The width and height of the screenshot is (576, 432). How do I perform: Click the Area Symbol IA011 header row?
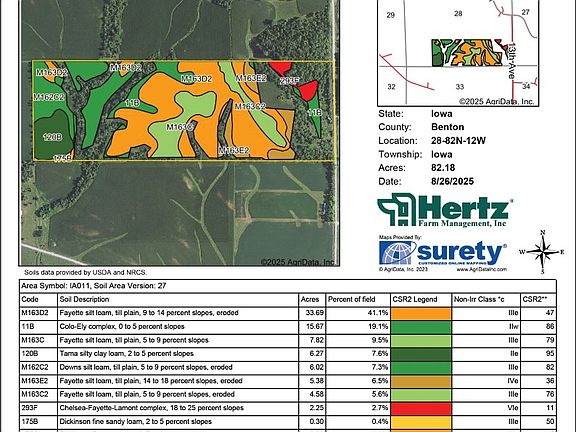click(288, 286)
